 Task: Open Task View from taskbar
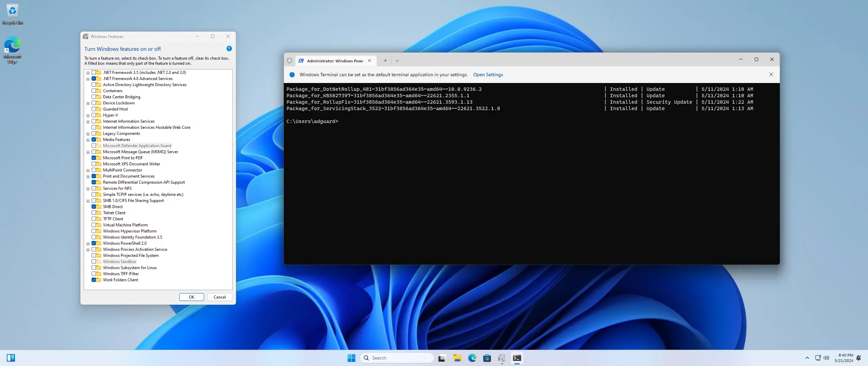[x=441, y=358]
